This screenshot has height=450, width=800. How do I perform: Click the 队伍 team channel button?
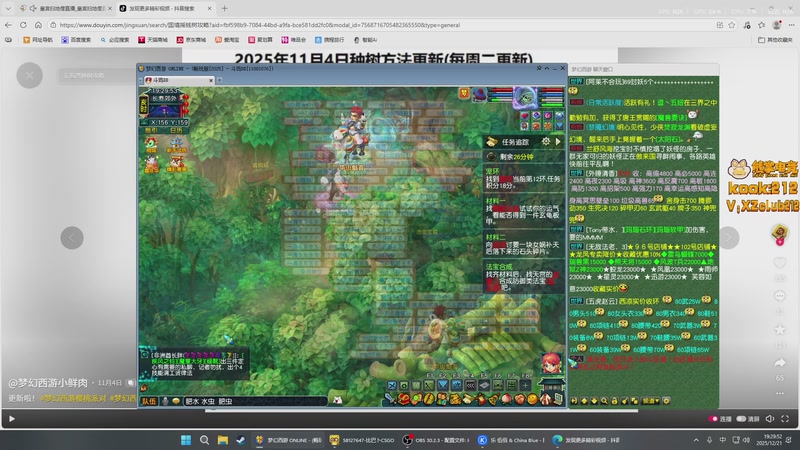[x=149, y=401]
